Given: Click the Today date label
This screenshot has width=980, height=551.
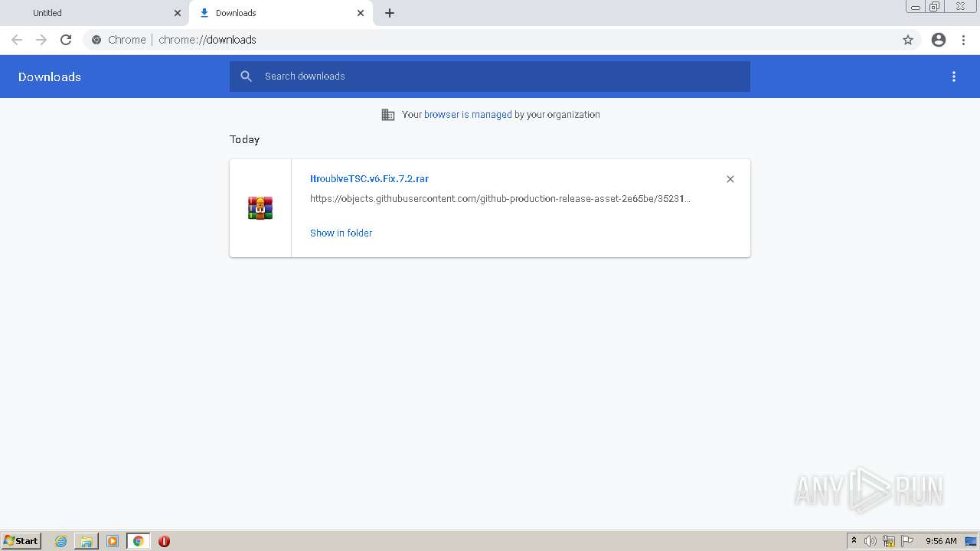Looking at the screenshot, I should [245, 139].
